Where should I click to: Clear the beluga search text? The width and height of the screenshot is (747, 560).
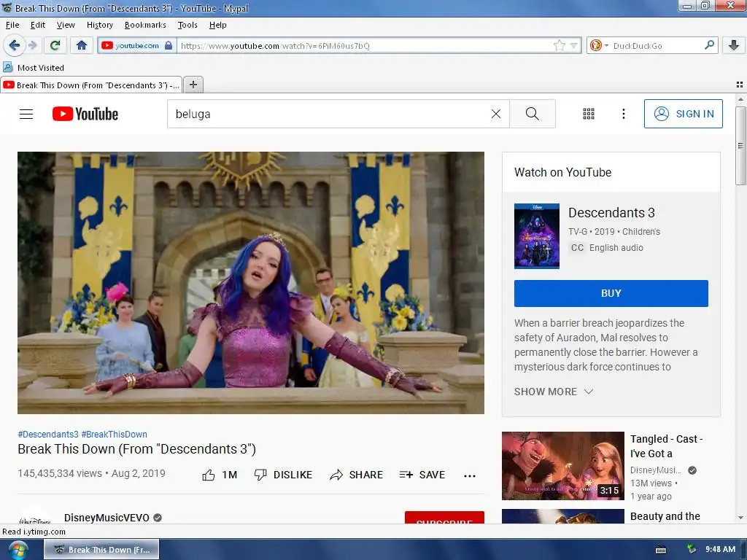tap(496, 114)
